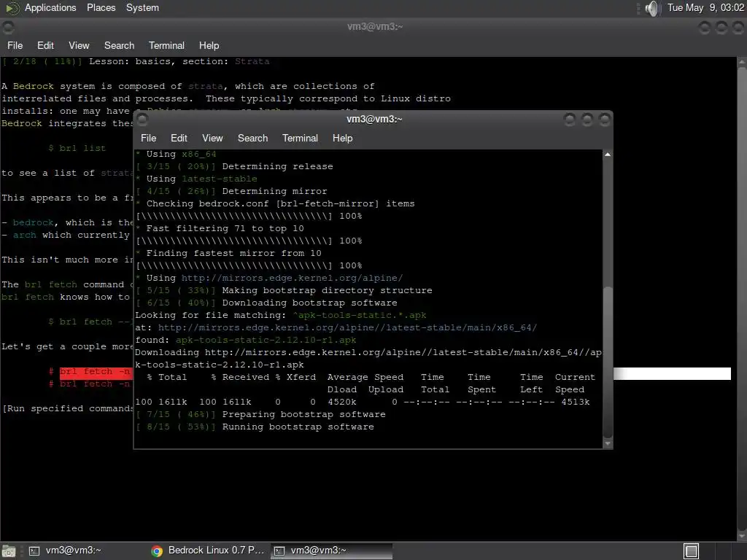This screenshot has height=560, width=747.
Task: Click the MATE logo icon beside Applications
Action: (12, 8)
